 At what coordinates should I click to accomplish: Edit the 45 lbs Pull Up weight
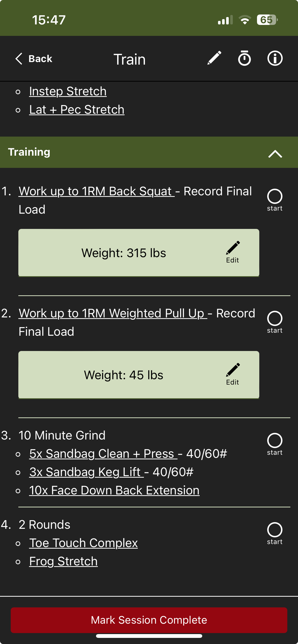233,374
